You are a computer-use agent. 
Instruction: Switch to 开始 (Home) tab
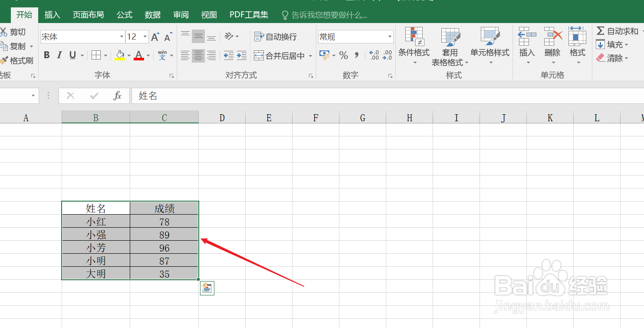pos(24,15)
